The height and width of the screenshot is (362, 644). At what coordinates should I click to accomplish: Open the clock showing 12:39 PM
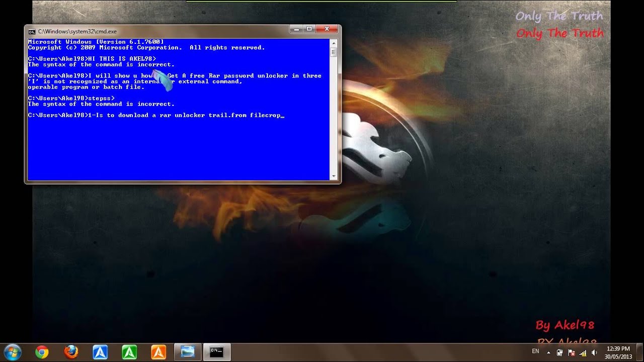tap(618, 352)
